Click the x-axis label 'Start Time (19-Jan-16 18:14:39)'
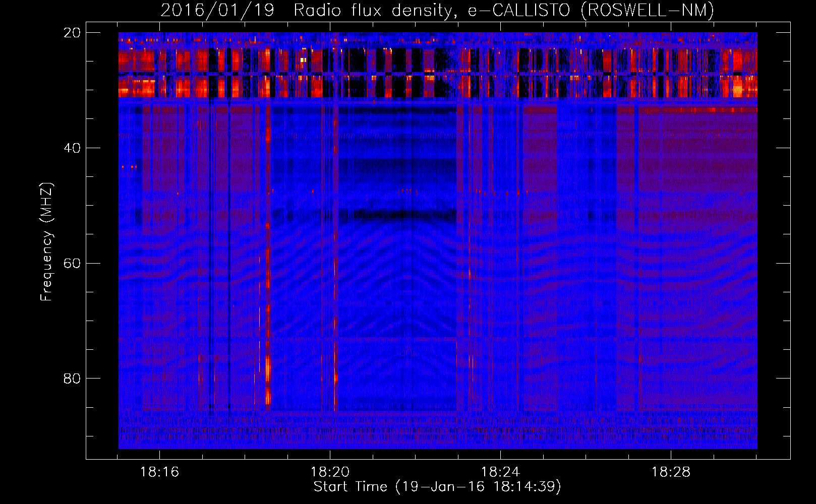The image size is (816, 504). click(437, 487)
